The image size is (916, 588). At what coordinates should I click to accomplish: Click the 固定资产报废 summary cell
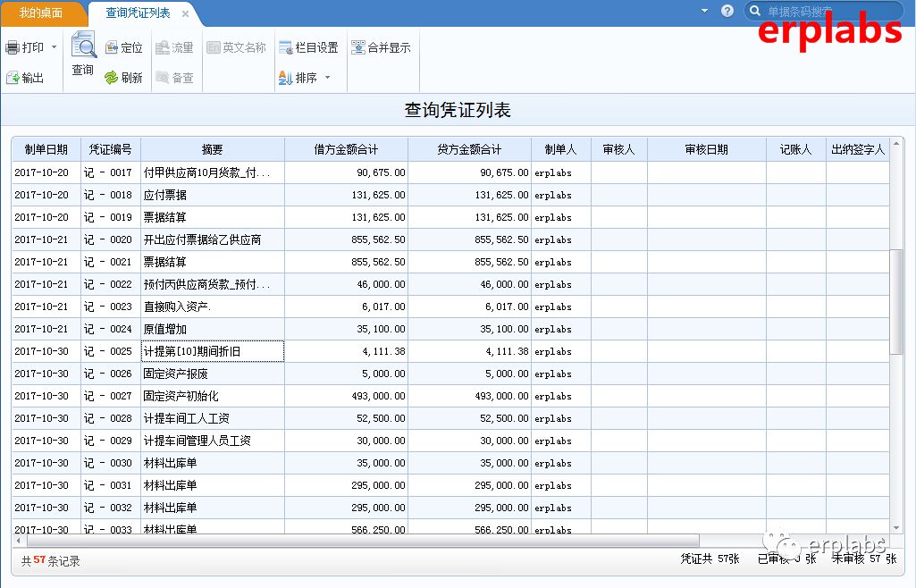tap(212, 374)
